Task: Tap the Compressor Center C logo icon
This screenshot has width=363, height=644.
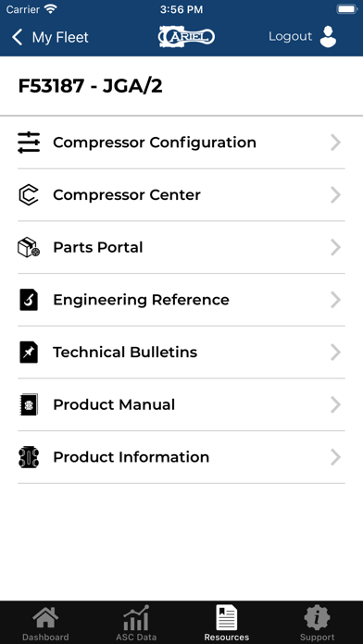Action: click(x=29, y=194)
